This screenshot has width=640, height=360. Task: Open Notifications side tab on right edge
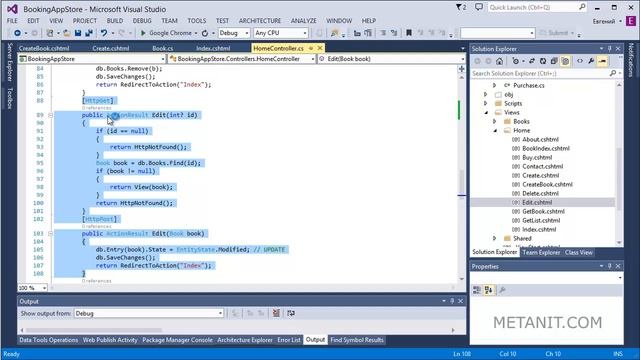tap(631, 60)
